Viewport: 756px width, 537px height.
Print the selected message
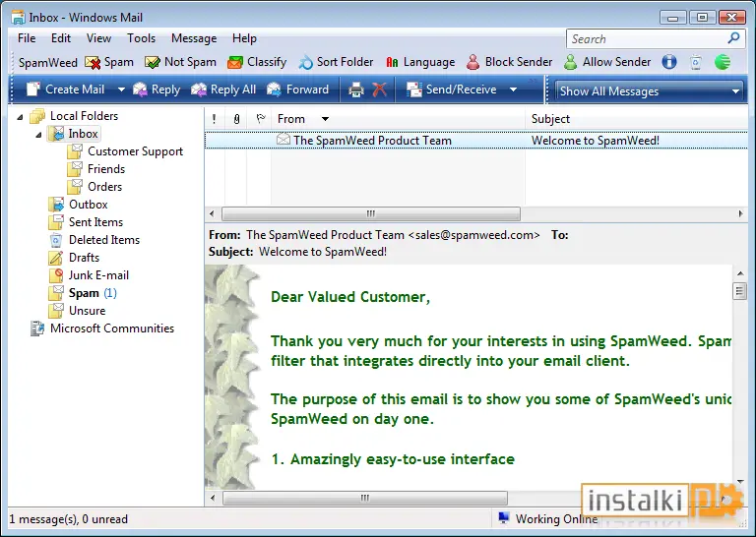pos(355,89)
